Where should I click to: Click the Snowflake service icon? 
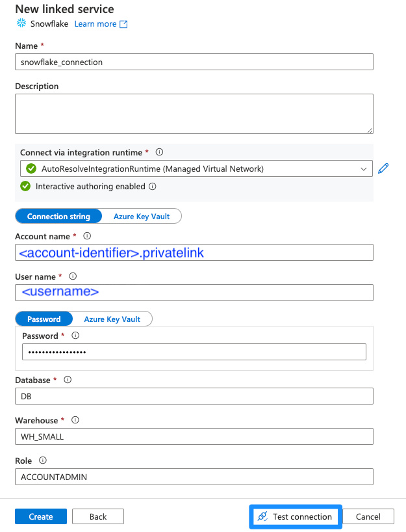[x=21, y=23]
